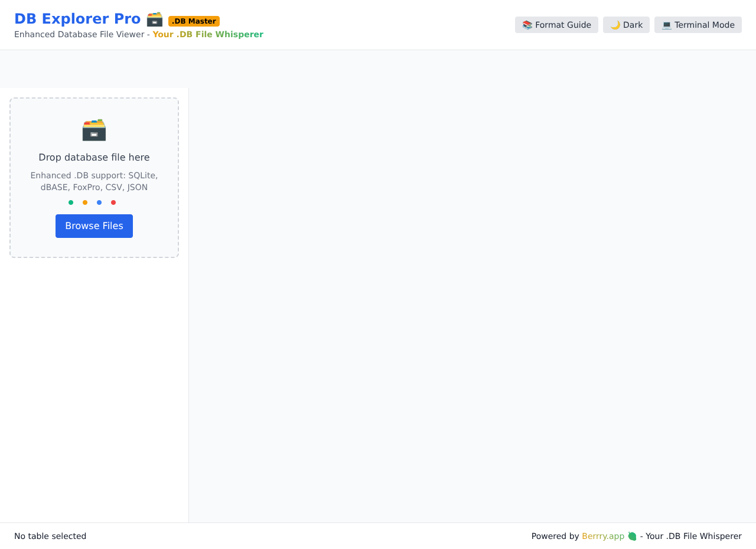Click the books icon on Format Guide button
756x549 pixels.
coord(527,25)
